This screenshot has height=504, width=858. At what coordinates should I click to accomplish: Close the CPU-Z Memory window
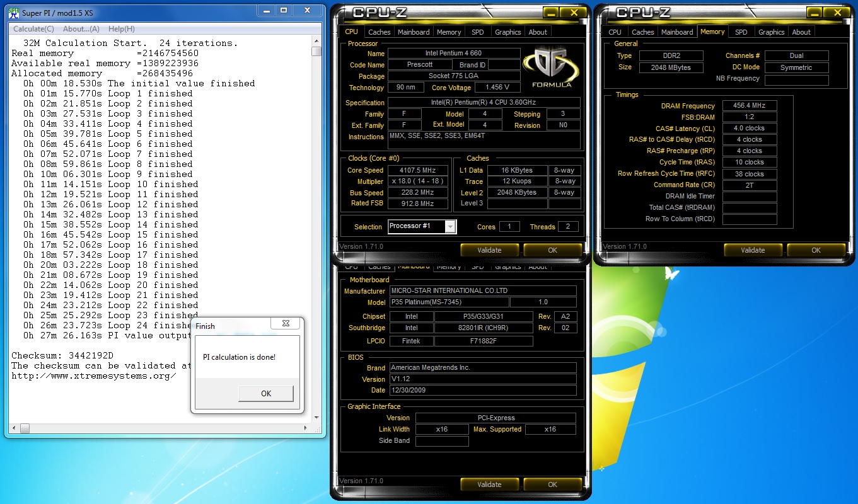click(838, 13)
